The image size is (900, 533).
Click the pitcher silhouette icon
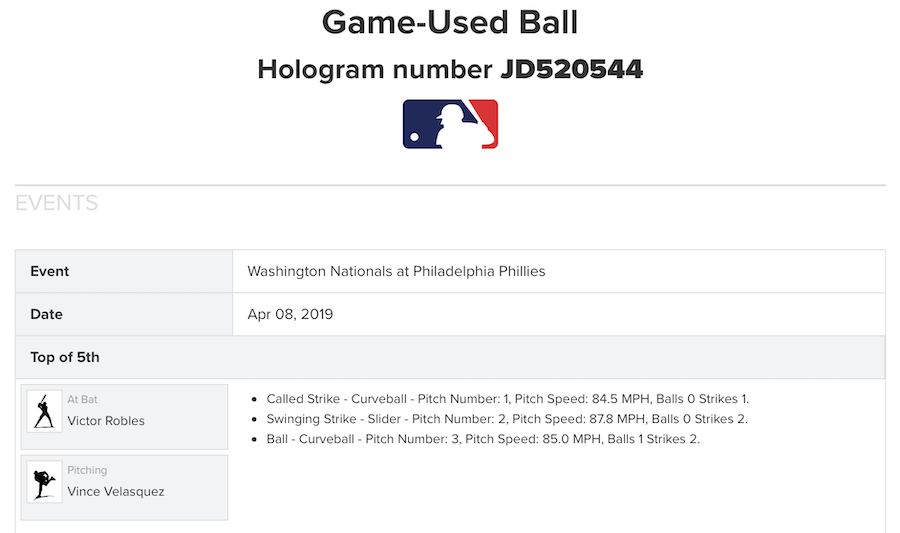pos(44,481)
